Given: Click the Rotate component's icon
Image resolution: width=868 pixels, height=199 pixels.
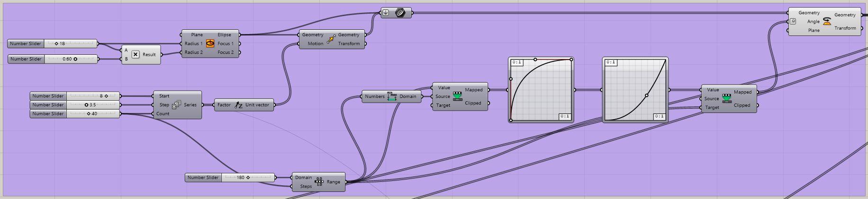Looking at the screenshot, I should pyautogui.click(x=827, y=21).
